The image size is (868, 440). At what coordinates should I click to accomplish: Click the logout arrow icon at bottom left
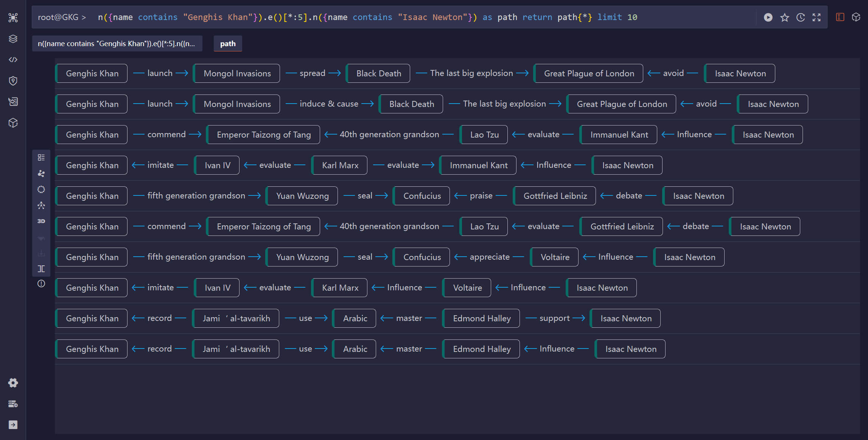(x=13, y=425)
